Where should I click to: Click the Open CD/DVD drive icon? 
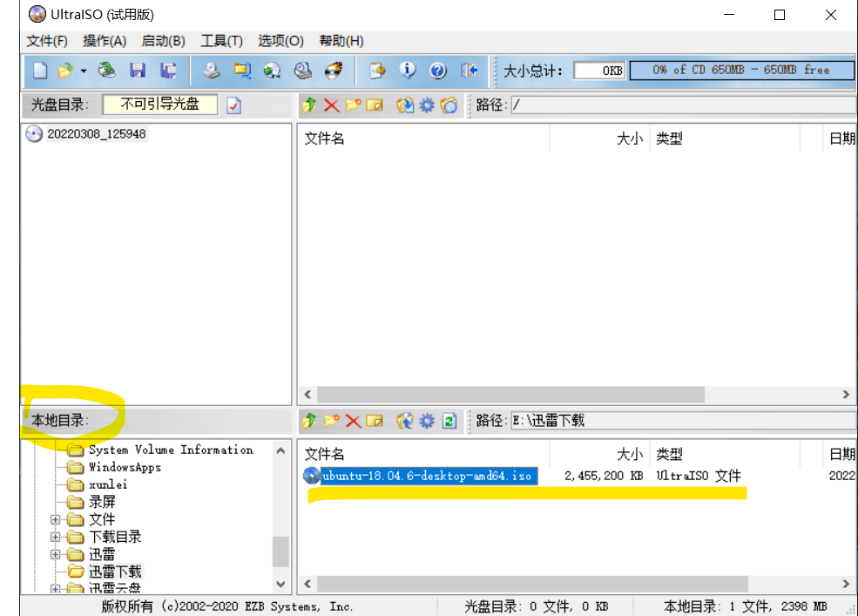107,71
